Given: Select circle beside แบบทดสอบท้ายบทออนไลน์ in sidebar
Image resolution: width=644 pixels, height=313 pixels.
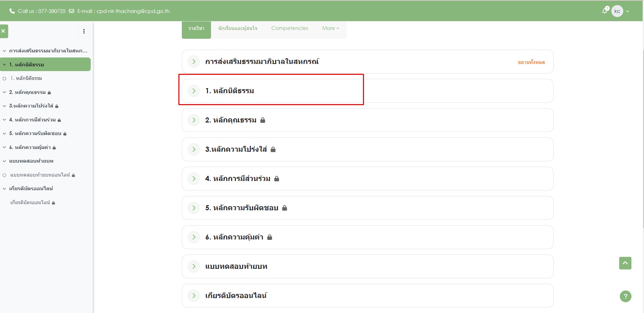Looking at the screenshot, I should click(4, 175).
